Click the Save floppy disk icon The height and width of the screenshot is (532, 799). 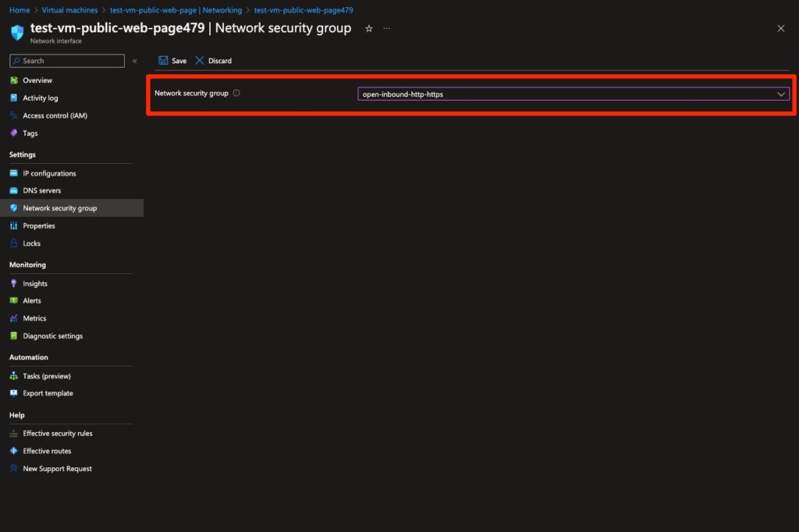point(163,60)
